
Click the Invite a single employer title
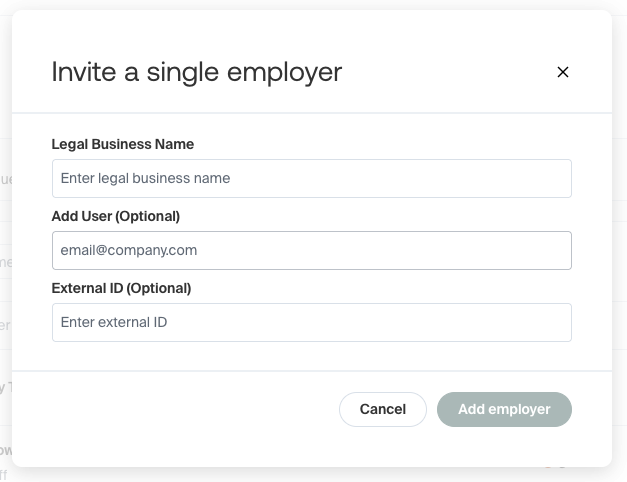pos(196,72)
